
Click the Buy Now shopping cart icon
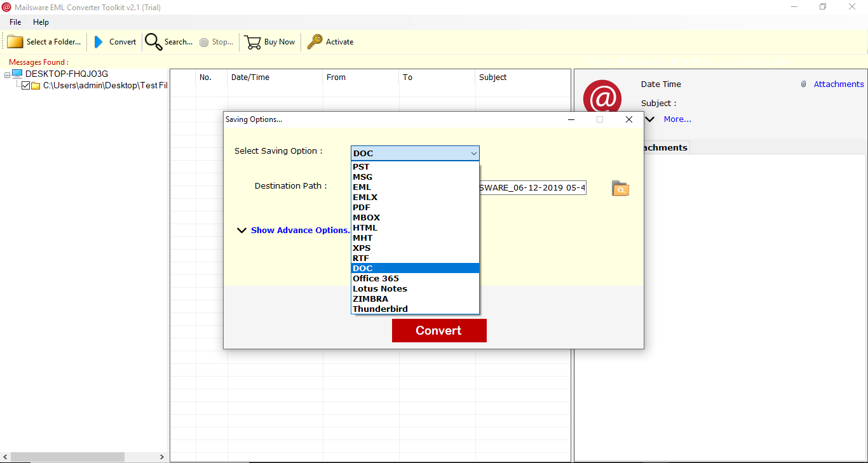tap(253, 42)
